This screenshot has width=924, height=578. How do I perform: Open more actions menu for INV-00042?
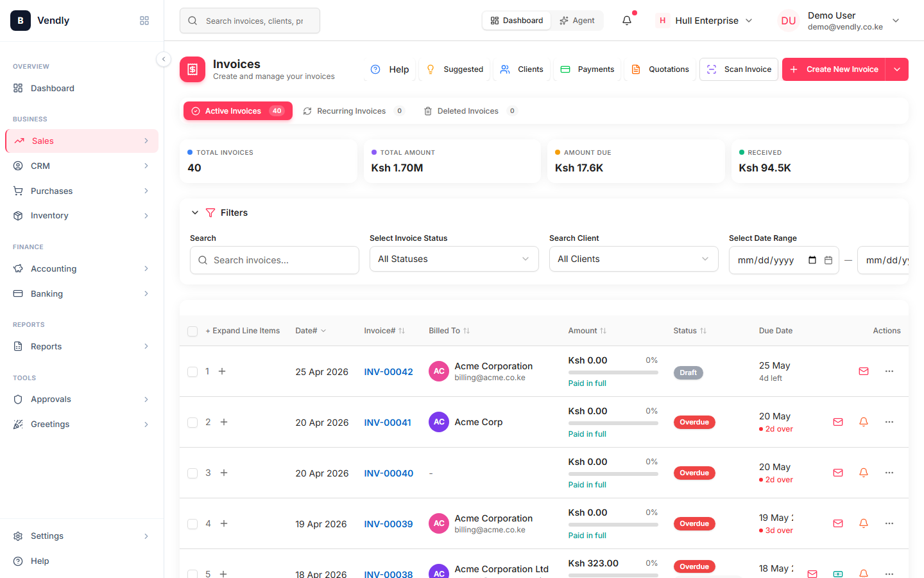click(889, 371)
